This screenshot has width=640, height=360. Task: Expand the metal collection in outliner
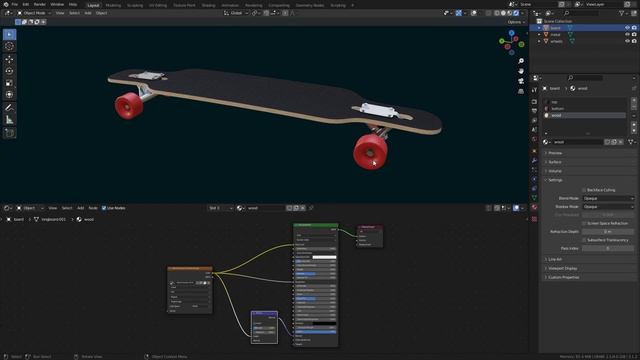539,35
